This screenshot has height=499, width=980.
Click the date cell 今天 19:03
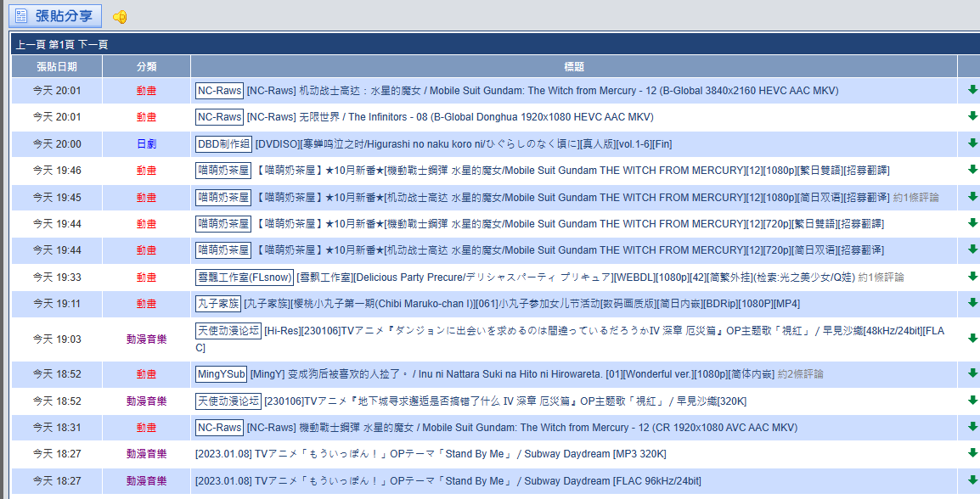click(x=57, y=339)
